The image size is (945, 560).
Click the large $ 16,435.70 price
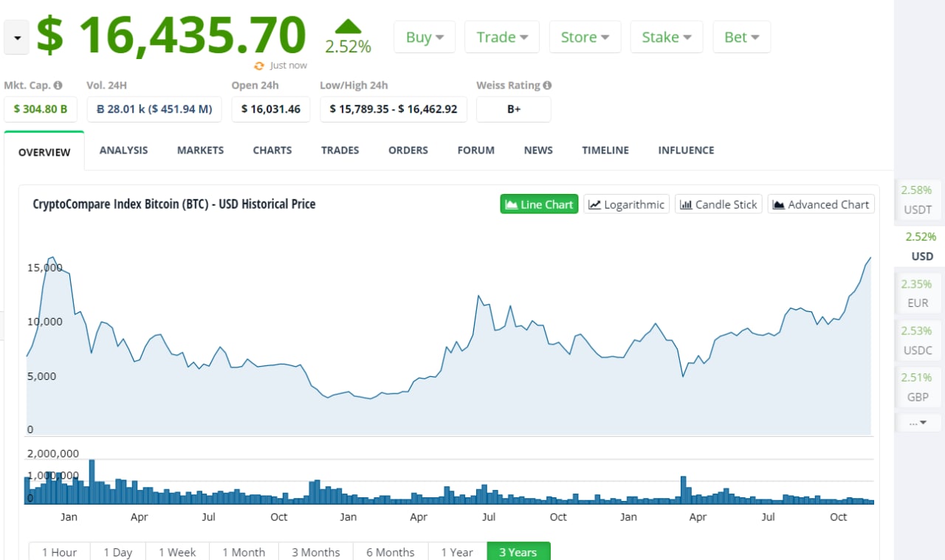click(171, 35)
